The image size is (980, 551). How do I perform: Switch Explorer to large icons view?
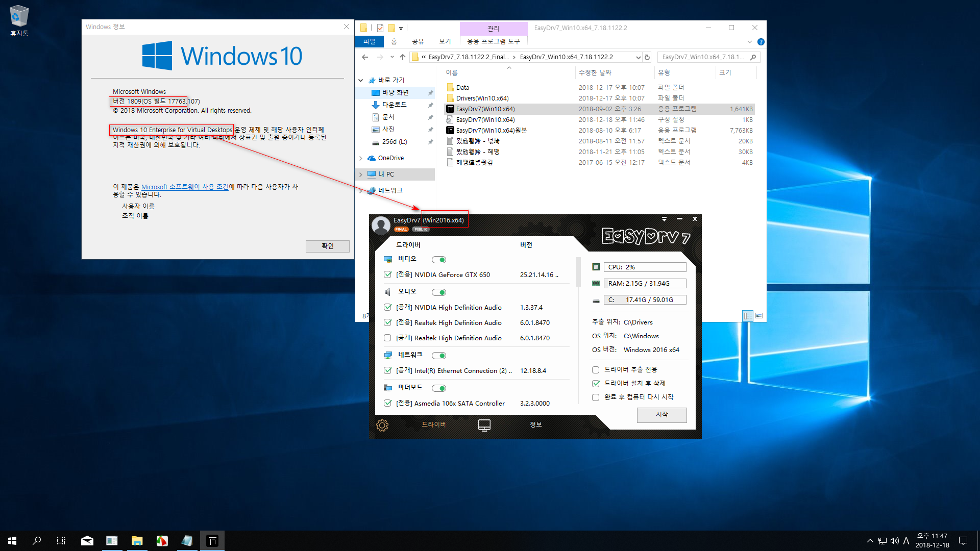(x=759, y=316)
